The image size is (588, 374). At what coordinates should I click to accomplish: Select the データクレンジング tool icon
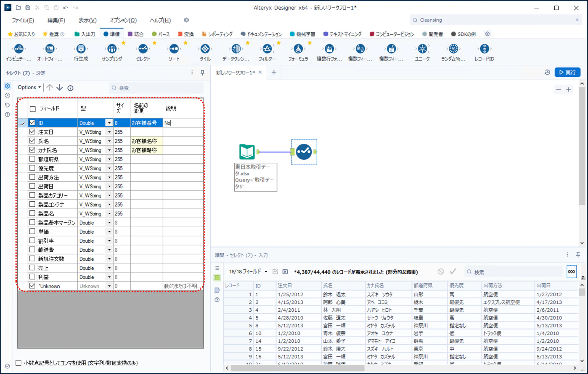[x=236, y=49]
